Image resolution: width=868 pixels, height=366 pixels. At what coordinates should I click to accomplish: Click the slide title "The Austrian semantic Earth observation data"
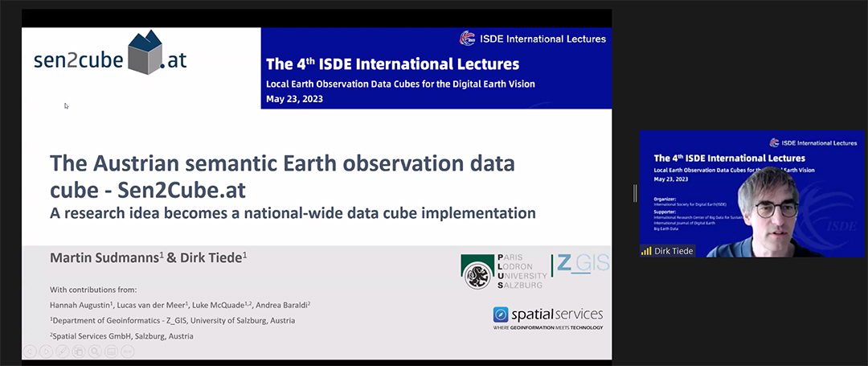point(282,164)
